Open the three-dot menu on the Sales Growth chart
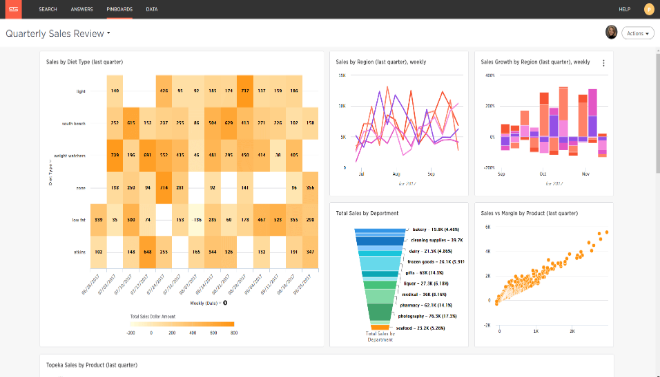The width and height of the screenshot is (660, 377). pyautogui.click(x=604, y=63)
